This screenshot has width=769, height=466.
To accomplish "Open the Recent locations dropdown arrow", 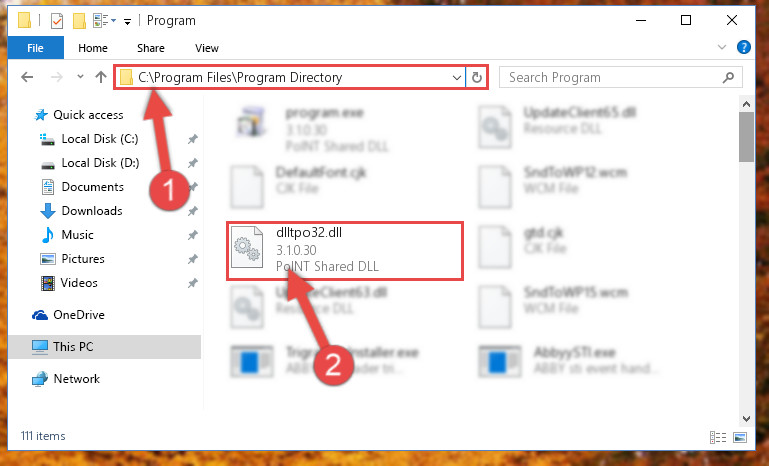I will (80, 77).
